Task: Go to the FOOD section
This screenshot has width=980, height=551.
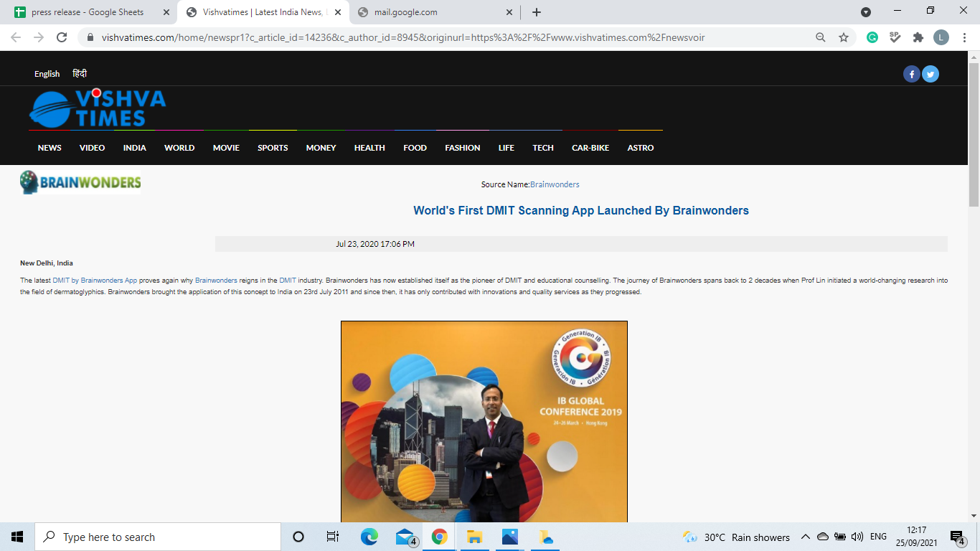Action: point(415,148)
